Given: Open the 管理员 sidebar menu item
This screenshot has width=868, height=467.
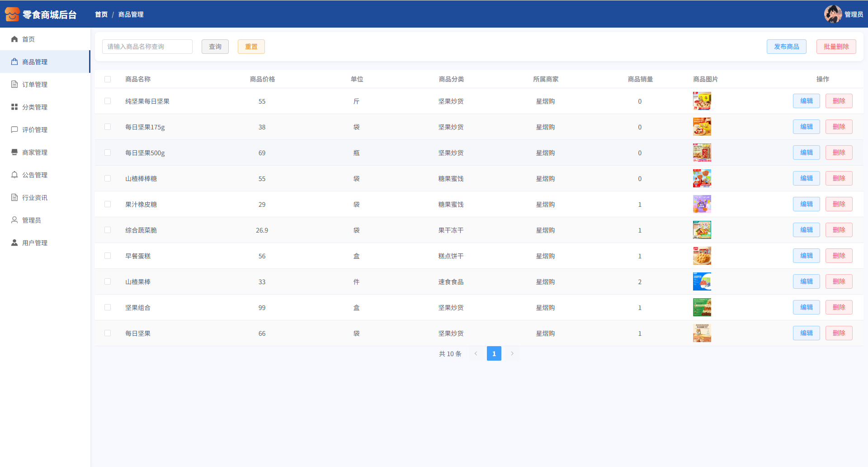Looking at the screenshot, I should 32,220.
